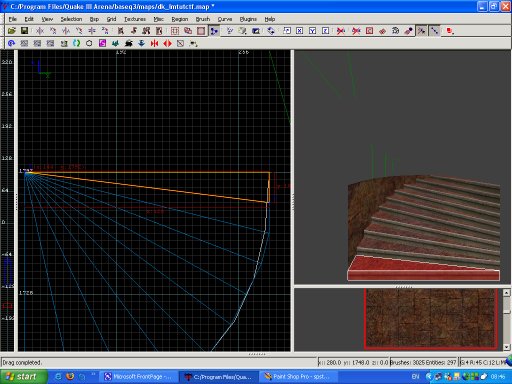
Task: Click the crossed-out square icon
Action: click(180, 43)
